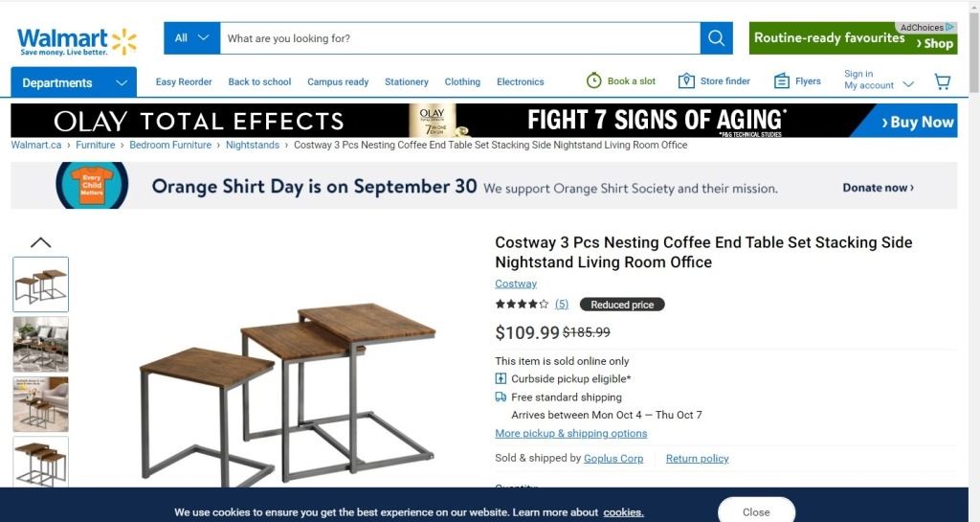Close the cookies notification banner
The width and height of the screenshot is (980, 522).
click(756, 511)
